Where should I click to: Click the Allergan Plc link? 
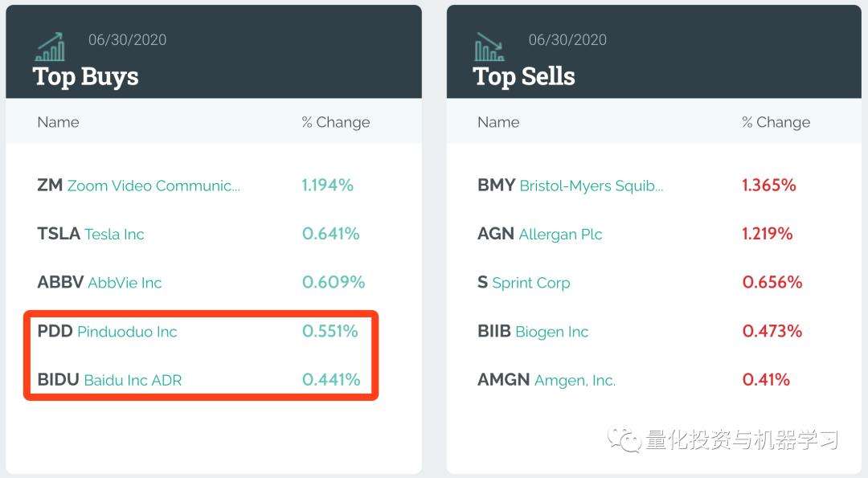560,235
